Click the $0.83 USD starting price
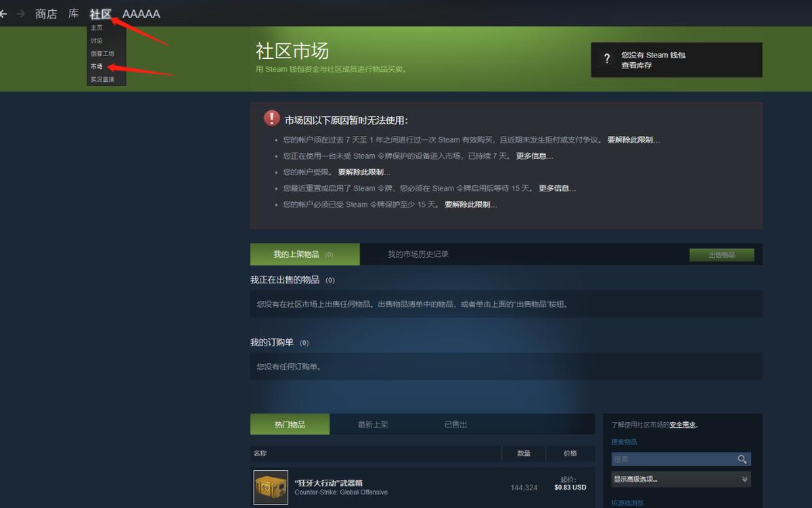 pyautogui.click(x=570, y=487)
